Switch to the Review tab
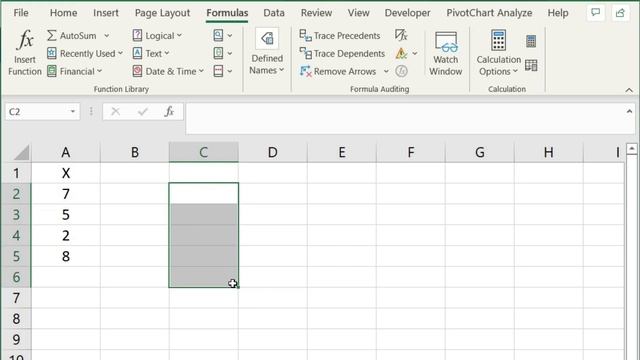 [316, 13]
